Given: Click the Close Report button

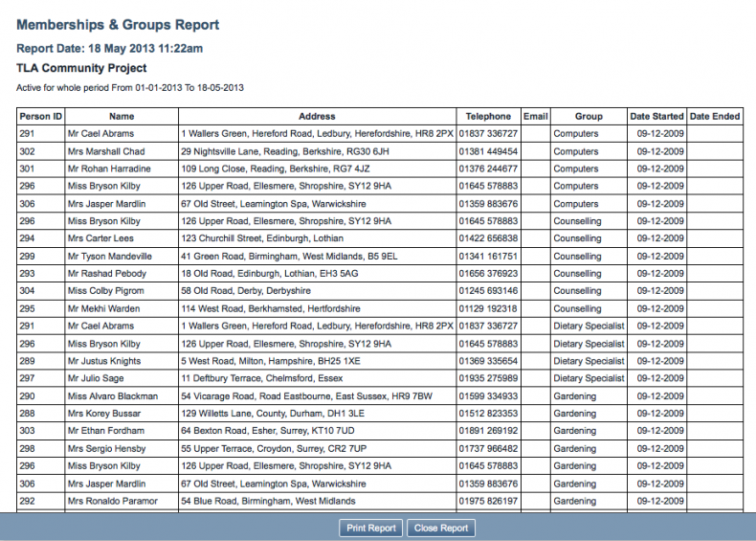Looking at the screenshot, I should [441, 528].
